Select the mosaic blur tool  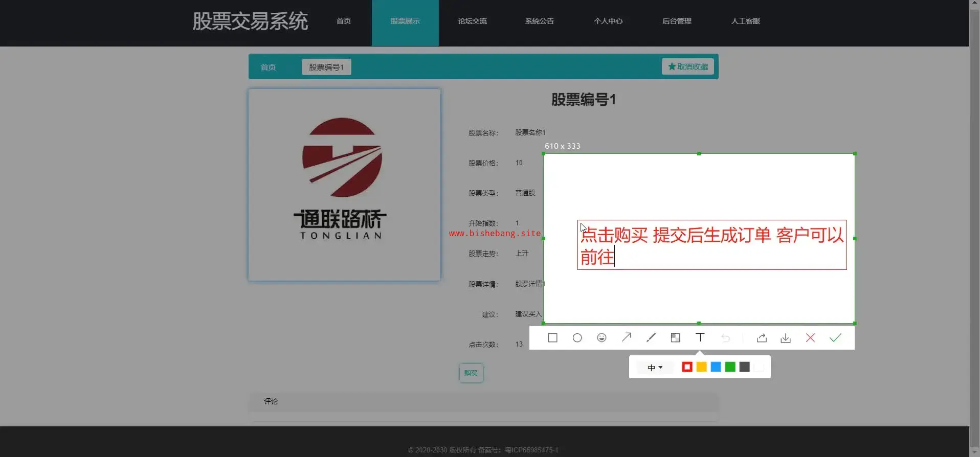(x=675, y=338)
